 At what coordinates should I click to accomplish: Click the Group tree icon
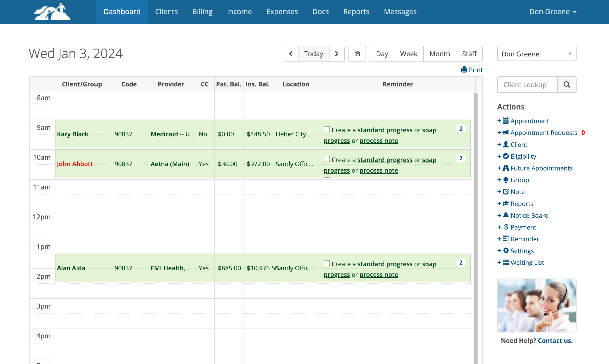[x=506, y=180]
